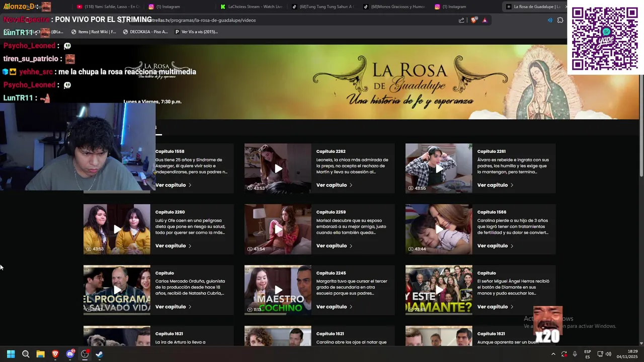Play the Capítulo 2259 video thumbnail

click(x=278, y=229)
